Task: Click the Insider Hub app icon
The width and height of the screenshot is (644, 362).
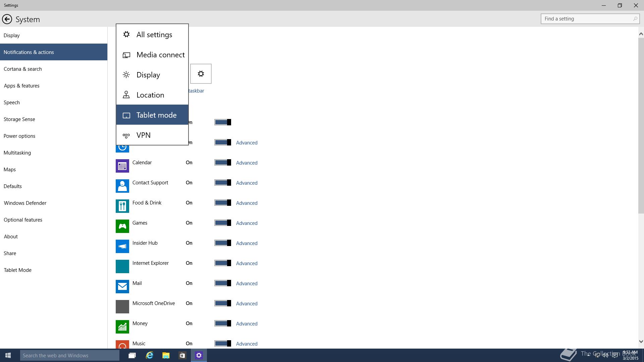Action: point(122,246)
